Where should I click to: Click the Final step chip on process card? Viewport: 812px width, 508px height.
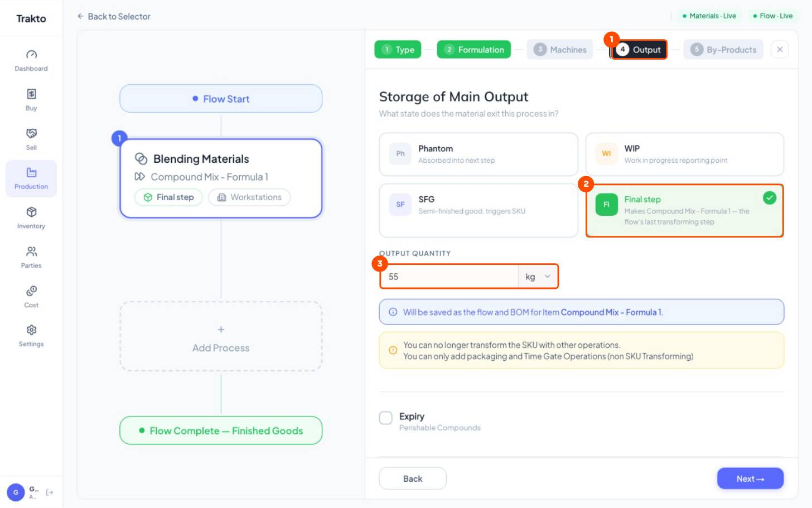[x=168, y=197]
